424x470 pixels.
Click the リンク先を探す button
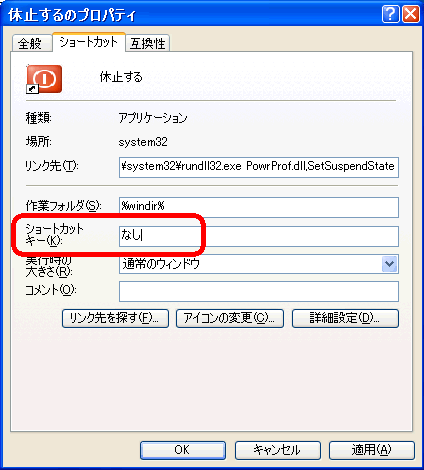click(x=115, y=318)
